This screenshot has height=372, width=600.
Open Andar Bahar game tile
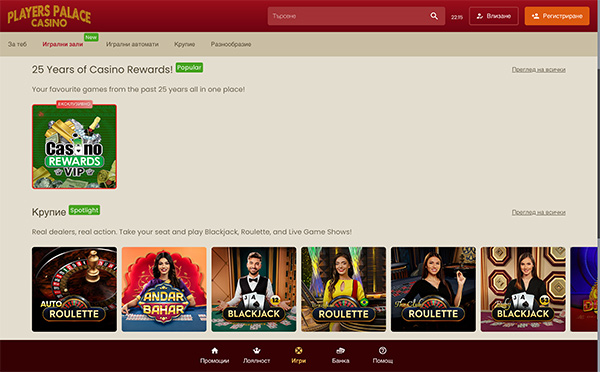coord(164,289)
